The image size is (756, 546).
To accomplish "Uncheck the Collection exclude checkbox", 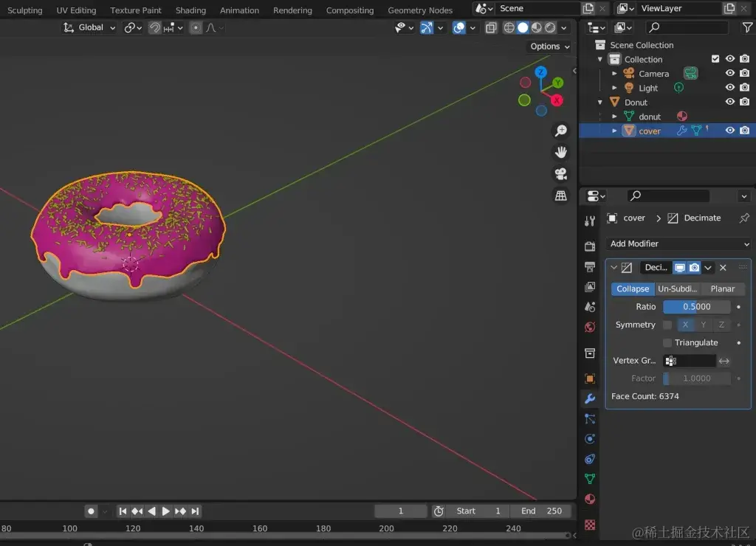I will point(715,59).
